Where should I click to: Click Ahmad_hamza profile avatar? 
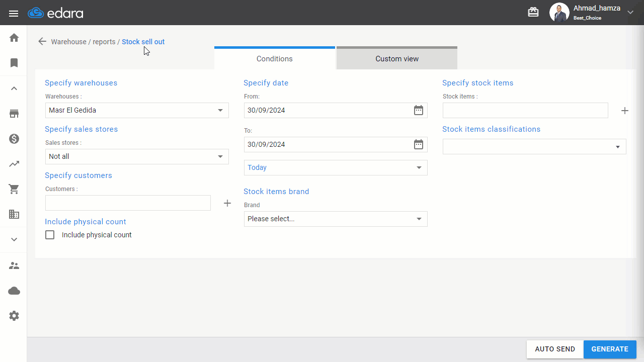559,13
